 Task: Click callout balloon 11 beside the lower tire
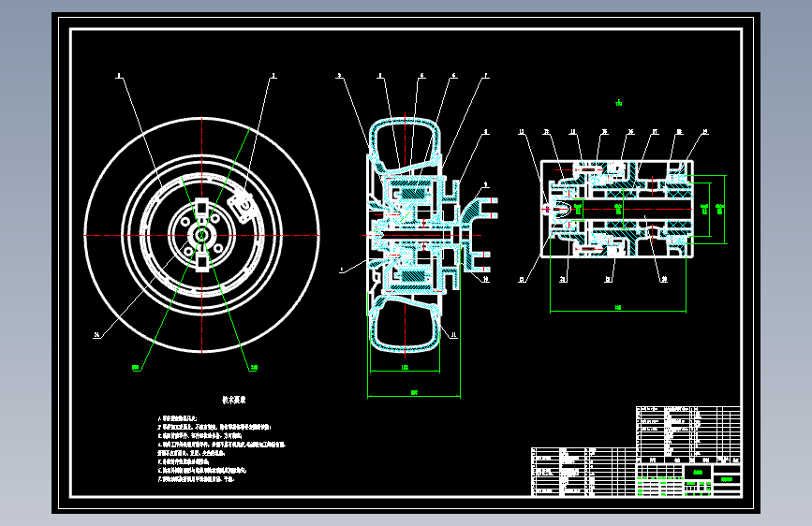pyautogui.click(x=453, y=335)
